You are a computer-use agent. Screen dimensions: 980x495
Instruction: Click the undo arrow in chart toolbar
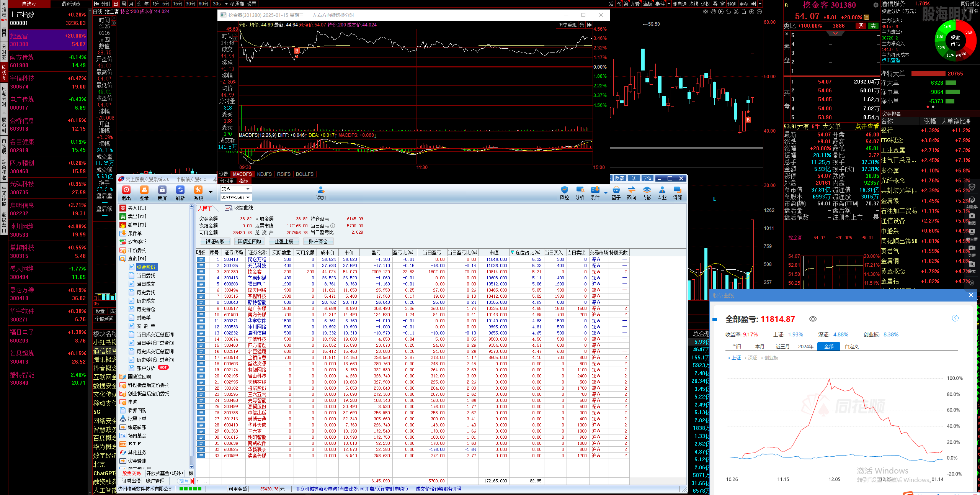pyautogui.click(x=728, y=12)
